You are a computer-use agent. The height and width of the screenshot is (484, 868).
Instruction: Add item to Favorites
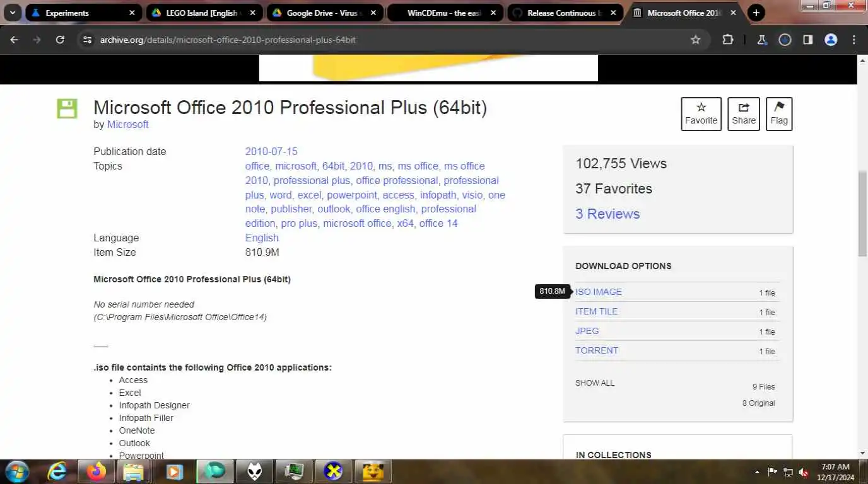(x=701, y=114)
